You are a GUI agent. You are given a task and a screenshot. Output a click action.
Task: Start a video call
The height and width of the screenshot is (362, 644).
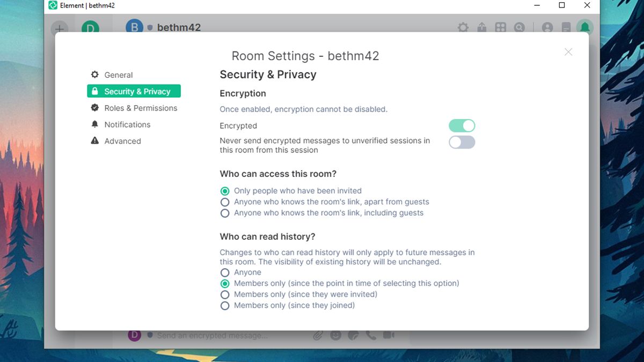(389, 335)
